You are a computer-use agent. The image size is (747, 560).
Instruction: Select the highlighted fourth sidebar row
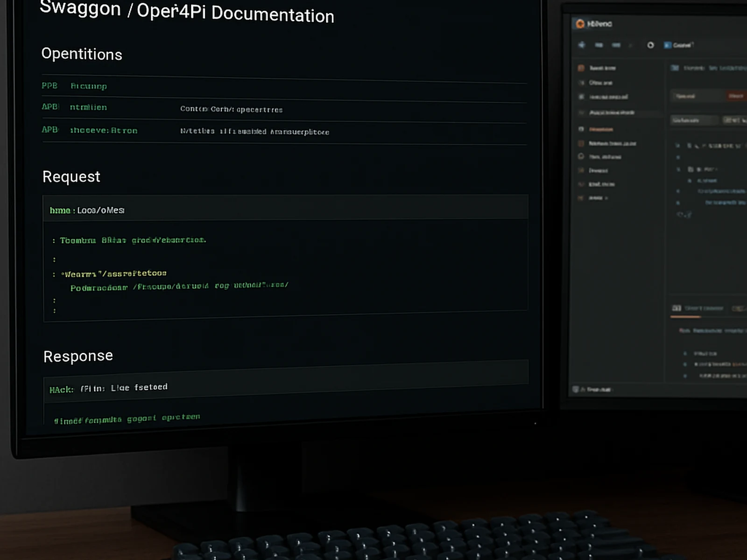[612, 112]
